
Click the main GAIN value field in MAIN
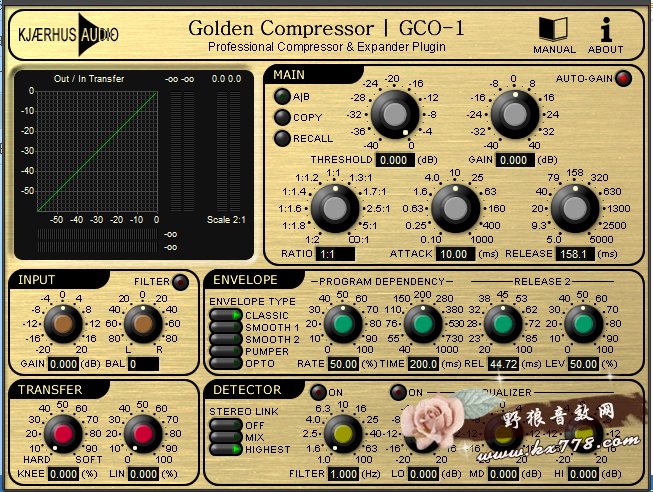point(515,160)
